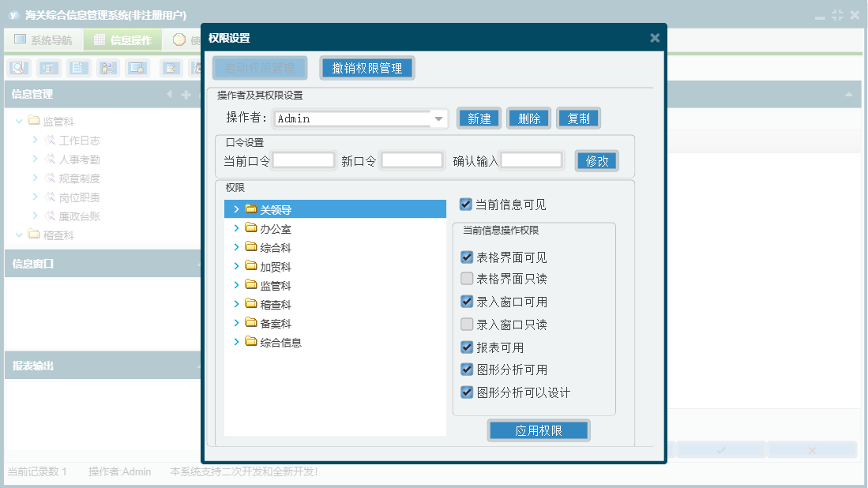Click the 关领导 folder icon in permissions tree
Screen dimensions: 868x488
coord(251,208)
